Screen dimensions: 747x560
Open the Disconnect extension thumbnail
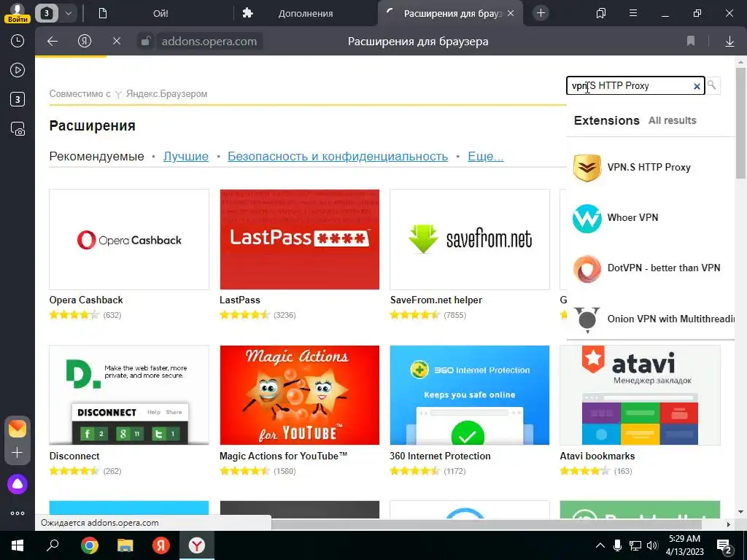129,395
